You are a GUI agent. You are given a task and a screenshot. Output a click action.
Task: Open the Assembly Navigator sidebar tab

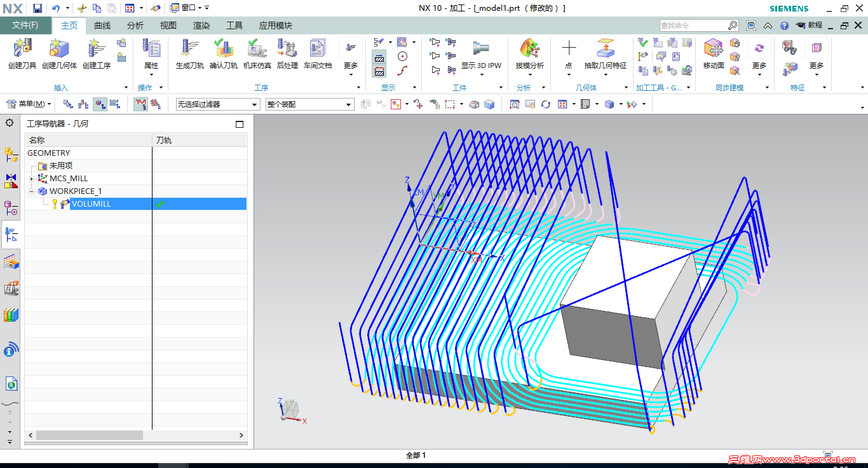[x=11, y=154]
